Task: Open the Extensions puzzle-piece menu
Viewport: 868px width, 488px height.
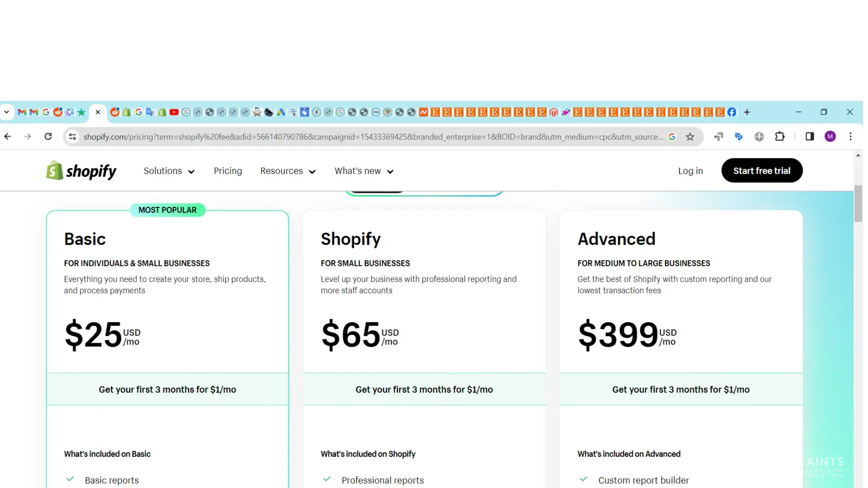Action: click(780, 137)
